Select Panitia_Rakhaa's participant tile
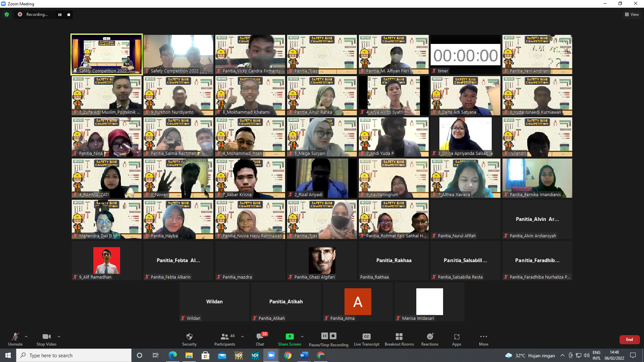 [x=393, y=260]
